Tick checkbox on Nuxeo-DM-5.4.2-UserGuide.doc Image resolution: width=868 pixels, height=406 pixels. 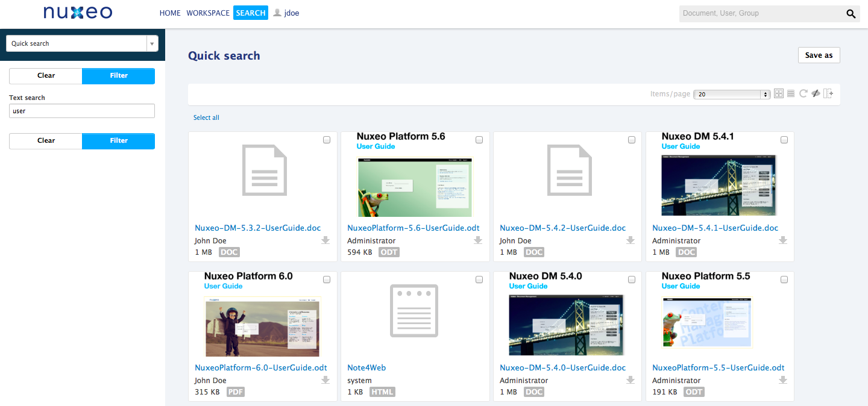point(632,140)
